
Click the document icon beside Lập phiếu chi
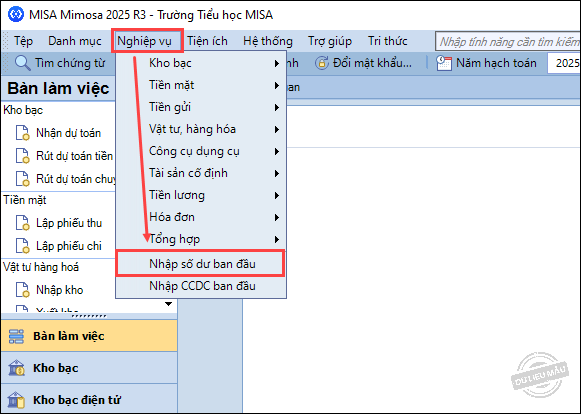pyautogui.click(x=22, y=246)
